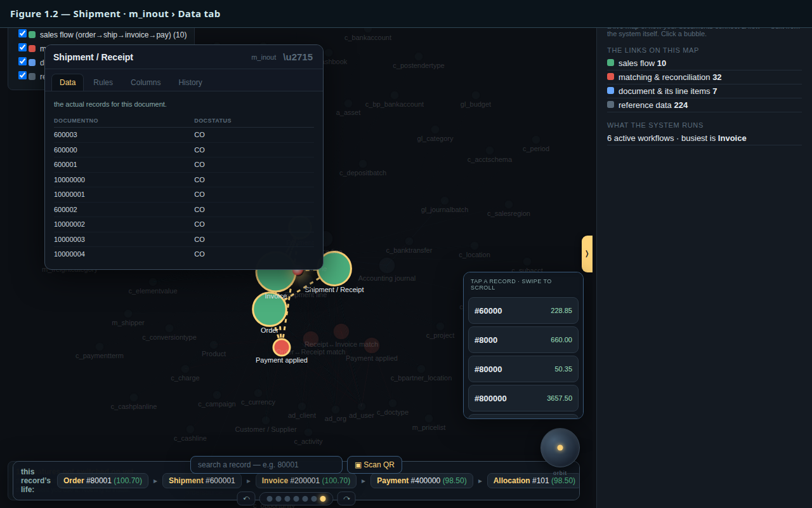This screenshot has height=508, width=812.
Task: Click the Product node label
Action: (214, 354)
